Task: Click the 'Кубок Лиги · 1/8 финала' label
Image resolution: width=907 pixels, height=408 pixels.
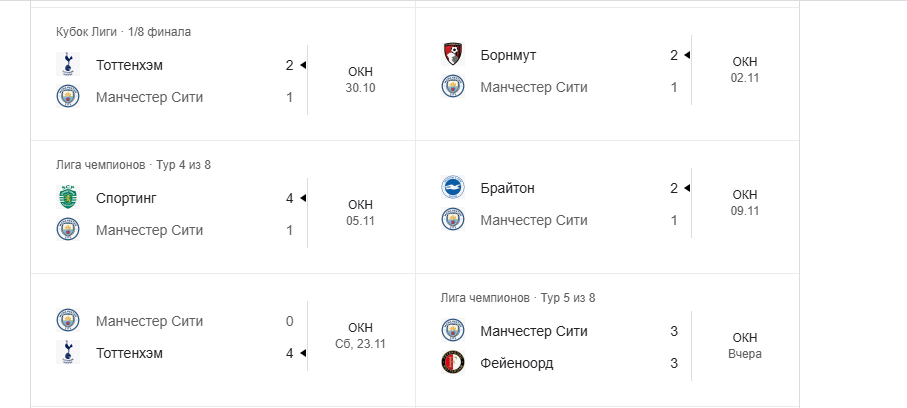Action: click(x=123, y=32)
